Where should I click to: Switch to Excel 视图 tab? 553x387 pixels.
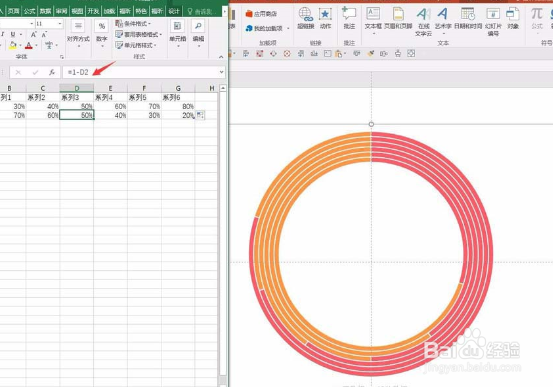[77, 11]
